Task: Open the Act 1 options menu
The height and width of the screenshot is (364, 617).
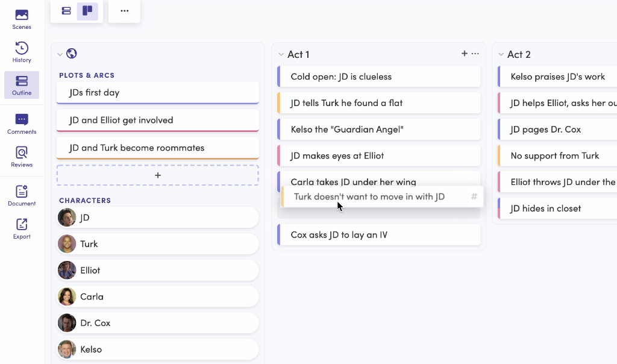Action: (x=475, y=54)
